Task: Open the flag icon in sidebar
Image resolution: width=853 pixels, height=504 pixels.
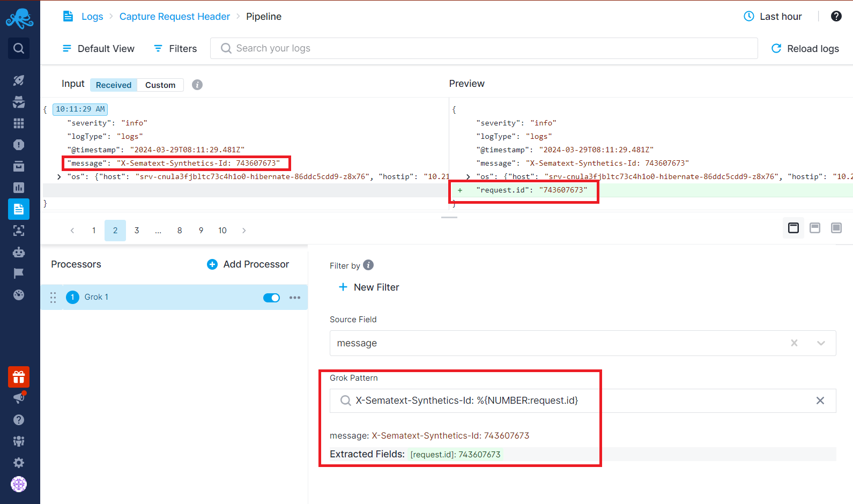Action: [x=19, y=273]
